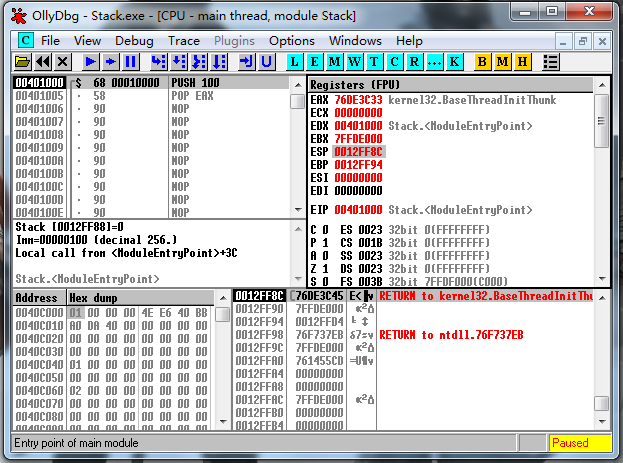
Task: Open the options list icon in toolbar
Action: 551,62
